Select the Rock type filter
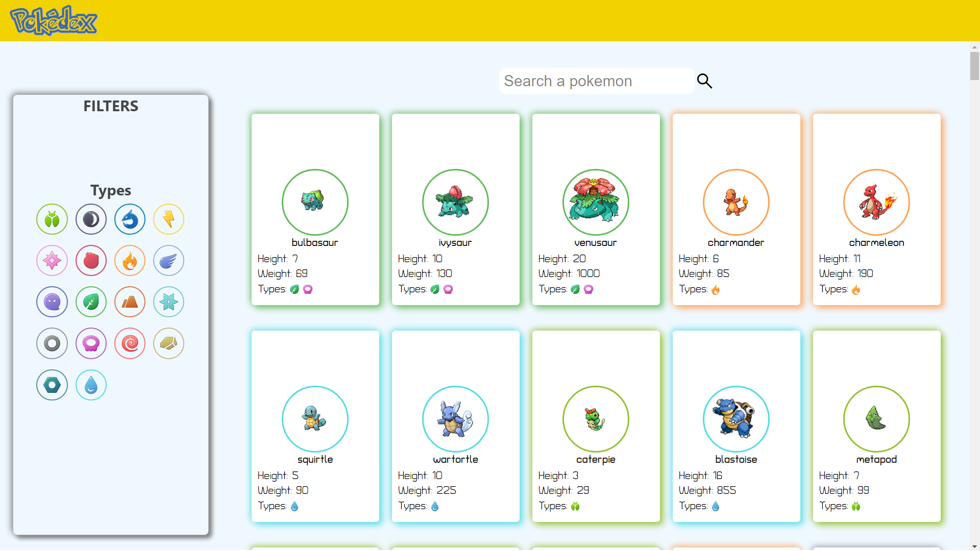The height and width of the screenshot is (551, 980). click(x=168, y=343)
